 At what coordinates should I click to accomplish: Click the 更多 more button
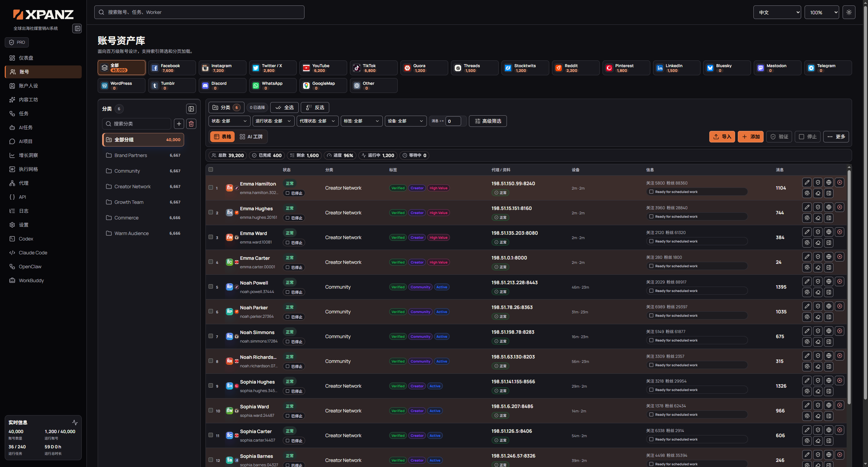836,137
